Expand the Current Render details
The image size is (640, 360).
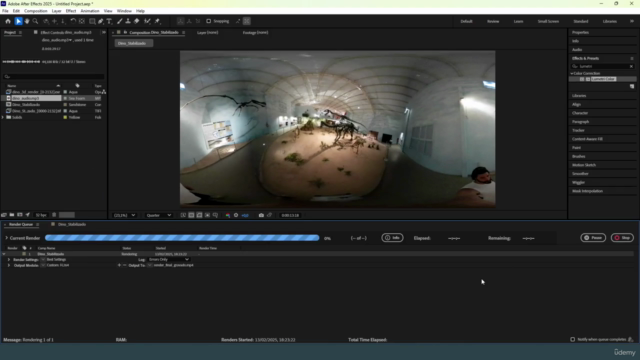[x=7, y=238]
